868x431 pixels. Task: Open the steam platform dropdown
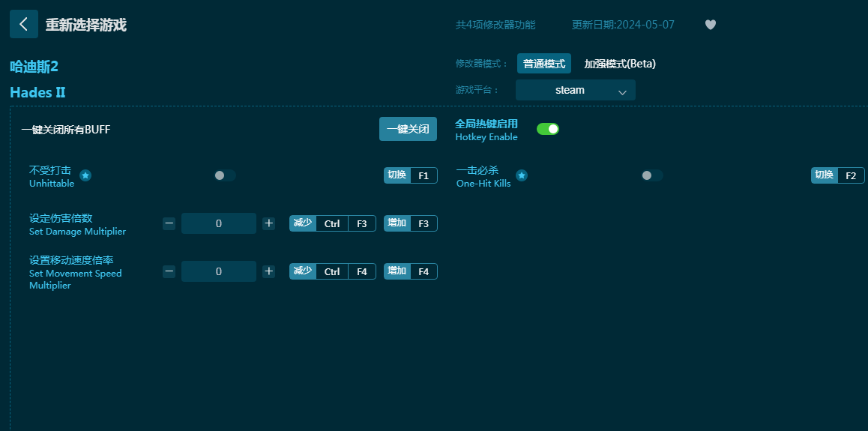pos(575,90)
